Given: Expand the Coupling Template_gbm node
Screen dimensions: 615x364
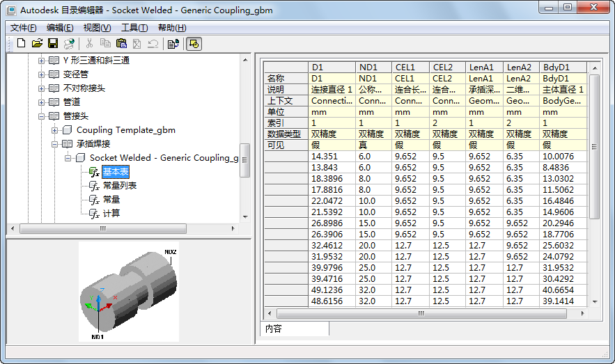Looking at the screenshot, I should coord(54,130).
